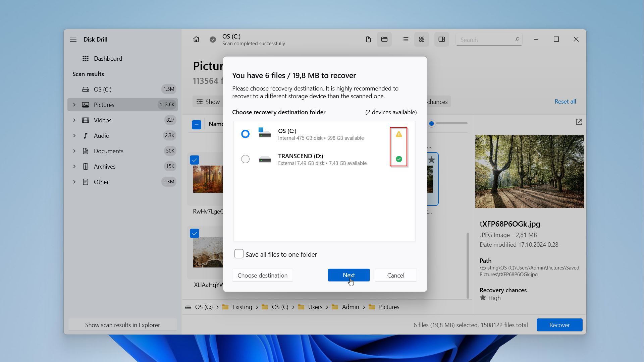Click the warning icon next to OS (C:)
644x362 pixels.
(x=398, y=134)
